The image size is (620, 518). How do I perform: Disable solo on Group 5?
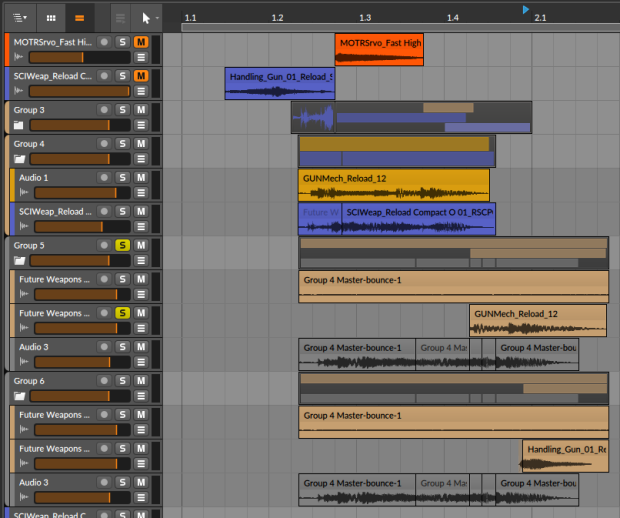pyautogui.click(x=123, y=245)
